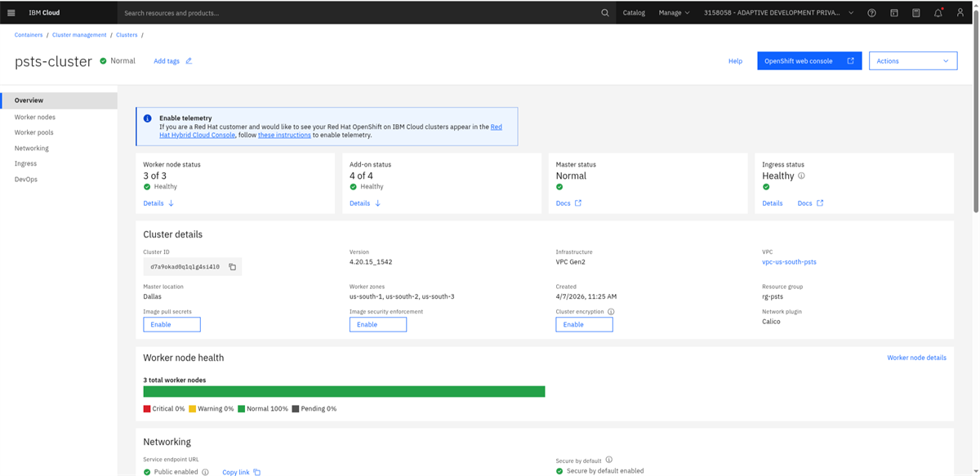Open the vpc-us-south-psts link
This screenshot has height=476, width=980.
tap(789, 262)
